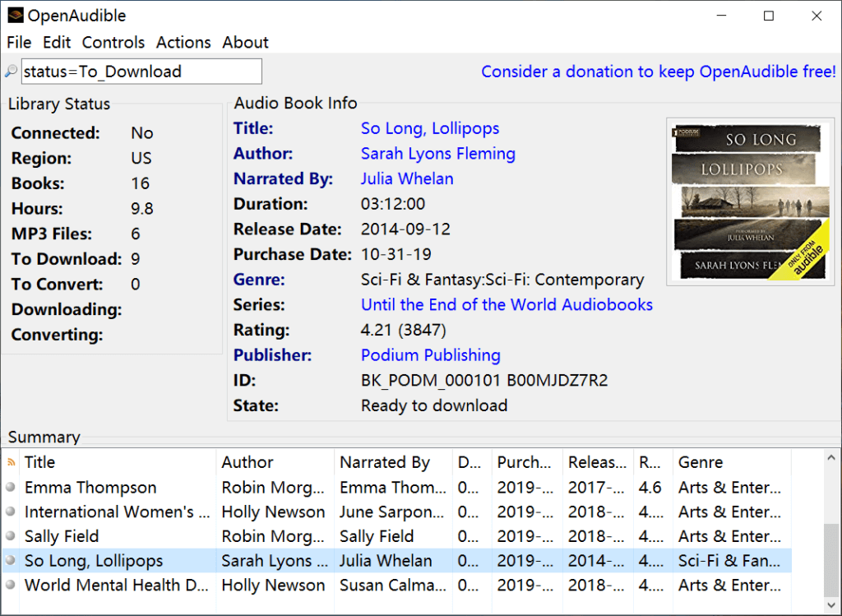This screenshot has width=842, height=616.
Task: Click the To Download count 9
Action: pos(136,259)
